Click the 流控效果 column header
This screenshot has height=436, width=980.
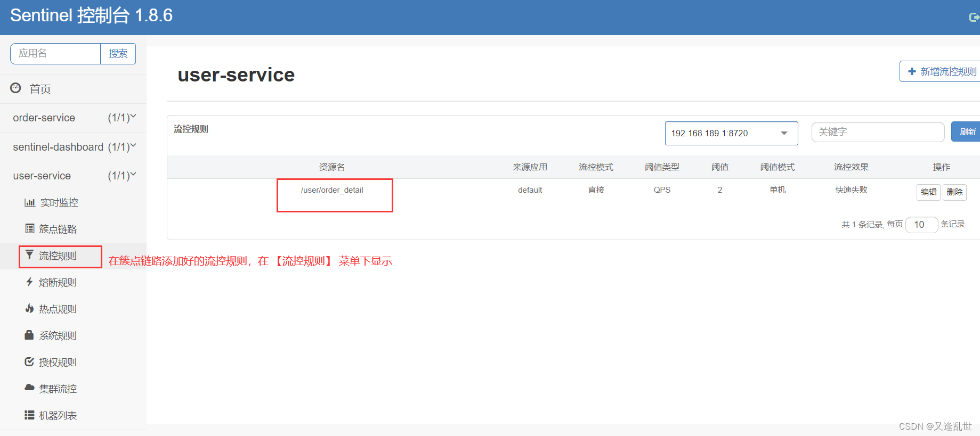coord(851,167)
